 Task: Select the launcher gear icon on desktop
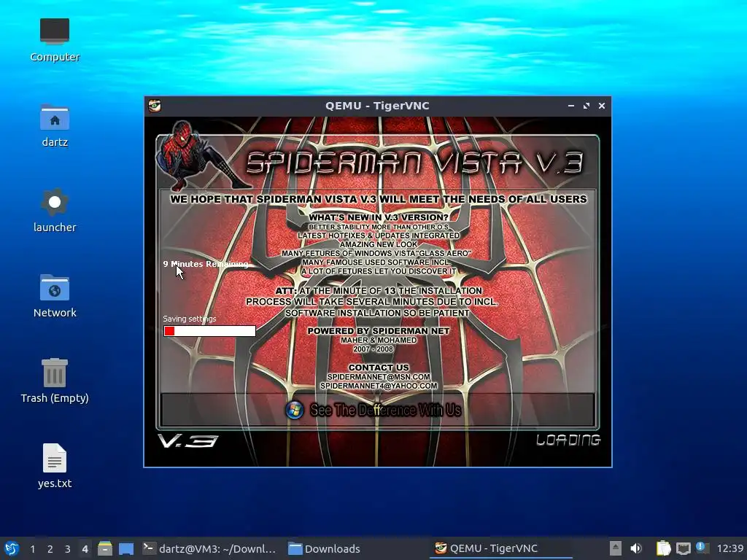coord(54,203)
